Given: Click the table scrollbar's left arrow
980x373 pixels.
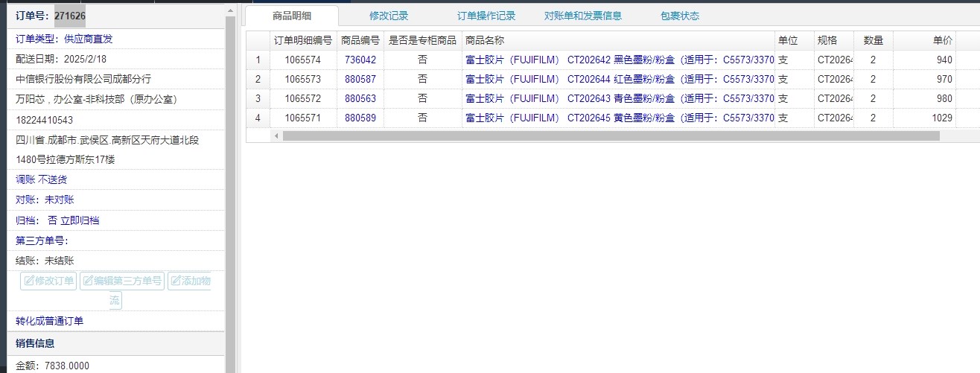Looking at the screenshot, I should pyautogui.click(x=276, y=136).
